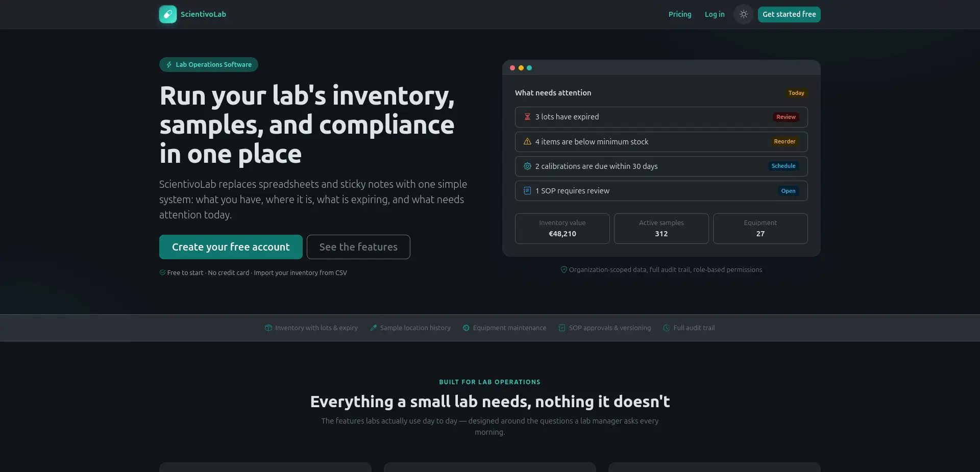
Task: Click '4 items are below minimum stock' text
Action: point(592,142)
